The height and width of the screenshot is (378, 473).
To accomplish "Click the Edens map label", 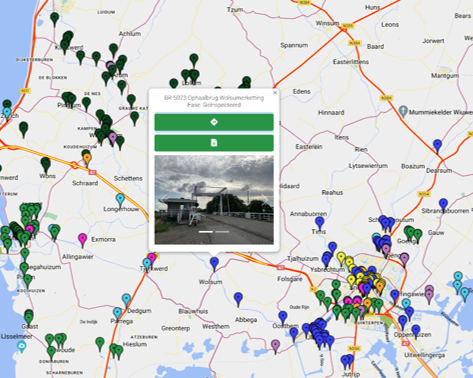I will (x=302, y=91).
